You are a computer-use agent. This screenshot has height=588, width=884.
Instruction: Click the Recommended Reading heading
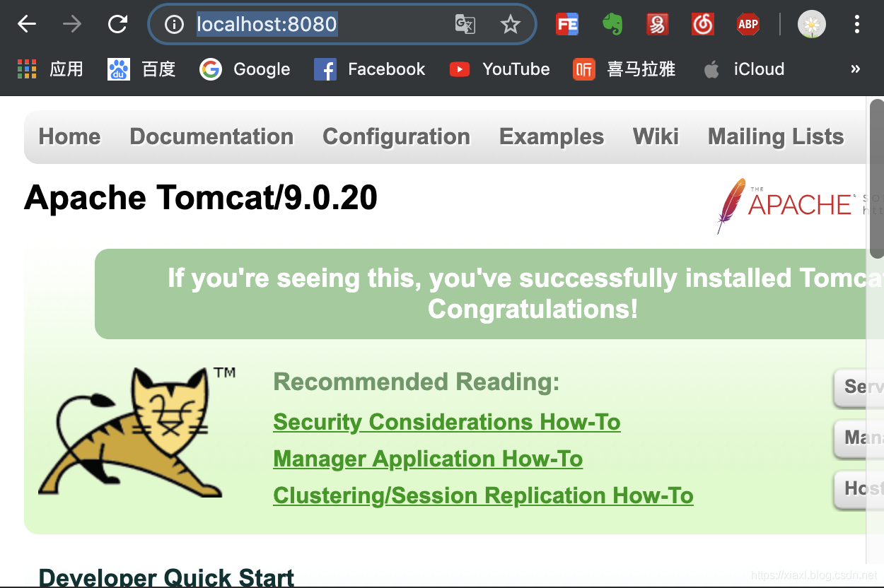[417, 382]
